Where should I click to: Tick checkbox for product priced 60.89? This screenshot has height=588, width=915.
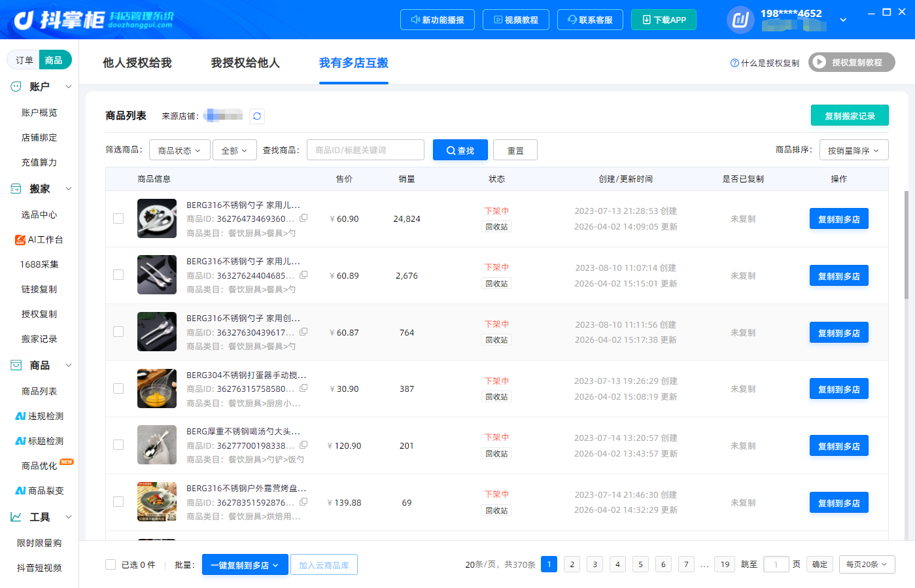point(118,275)
